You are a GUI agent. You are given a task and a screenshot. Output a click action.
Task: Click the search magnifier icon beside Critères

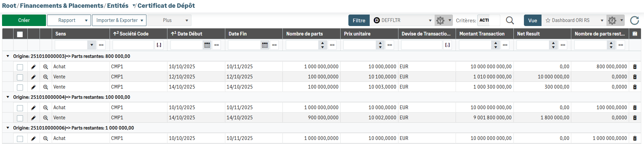[510, 21]
